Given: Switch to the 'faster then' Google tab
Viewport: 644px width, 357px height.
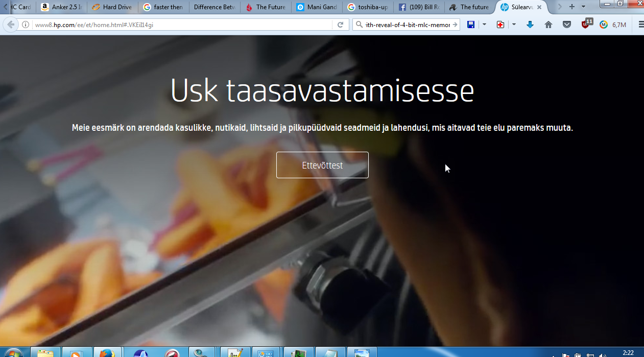Looking at the screenshot, I should [163, 7].
